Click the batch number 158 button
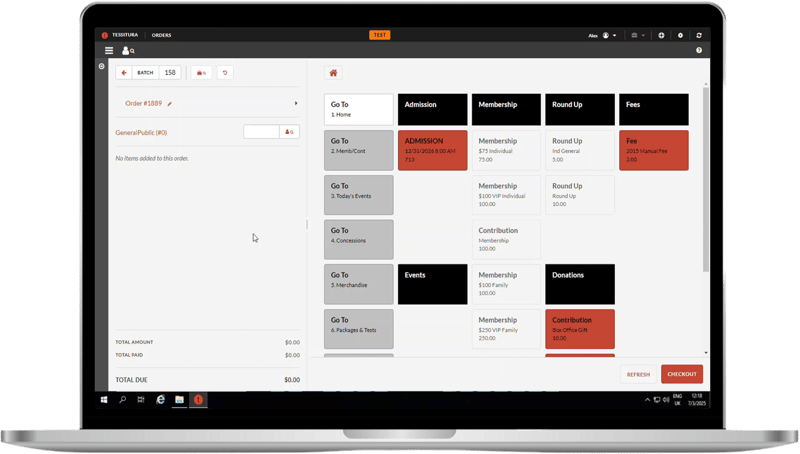The width and height of the screenshot is (800, 454). click(x=170, y=72)
